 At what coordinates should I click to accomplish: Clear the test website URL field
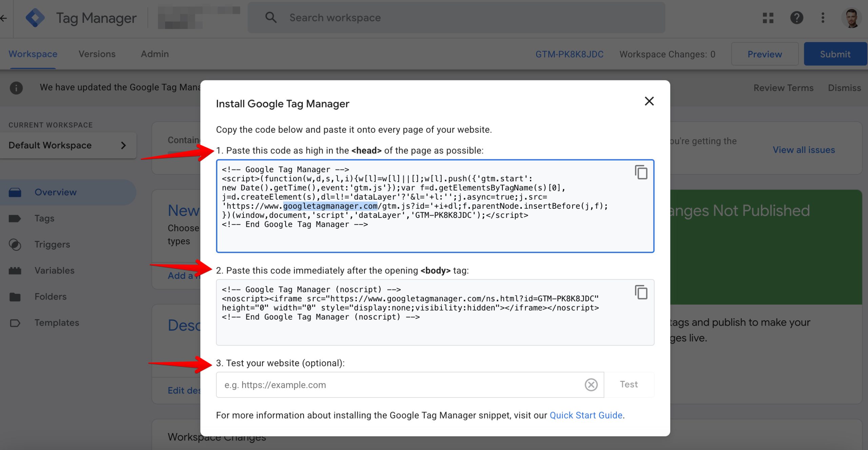[x=591, y=385]
